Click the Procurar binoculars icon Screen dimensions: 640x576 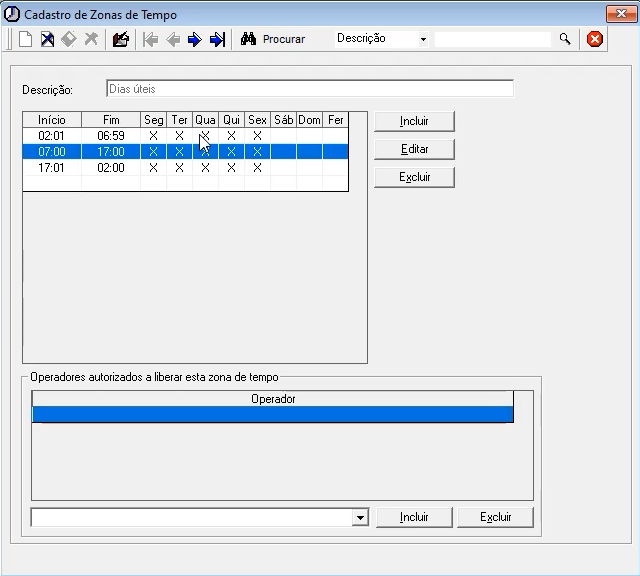(x=250, y=40)
